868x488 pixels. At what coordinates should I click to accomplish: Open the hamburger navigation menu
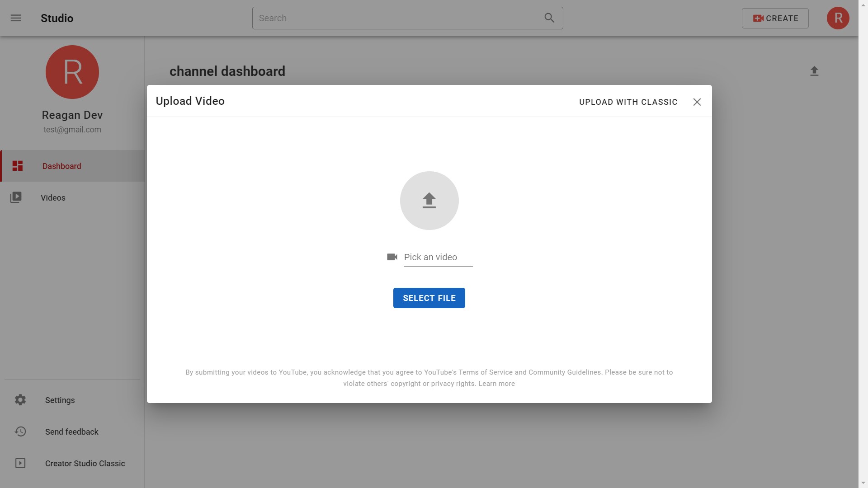point(16,18)
